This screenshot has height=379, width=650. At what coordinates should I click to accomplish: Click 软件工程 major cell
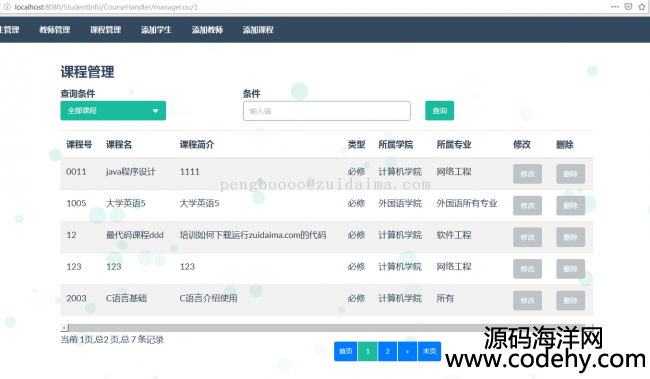454,235
